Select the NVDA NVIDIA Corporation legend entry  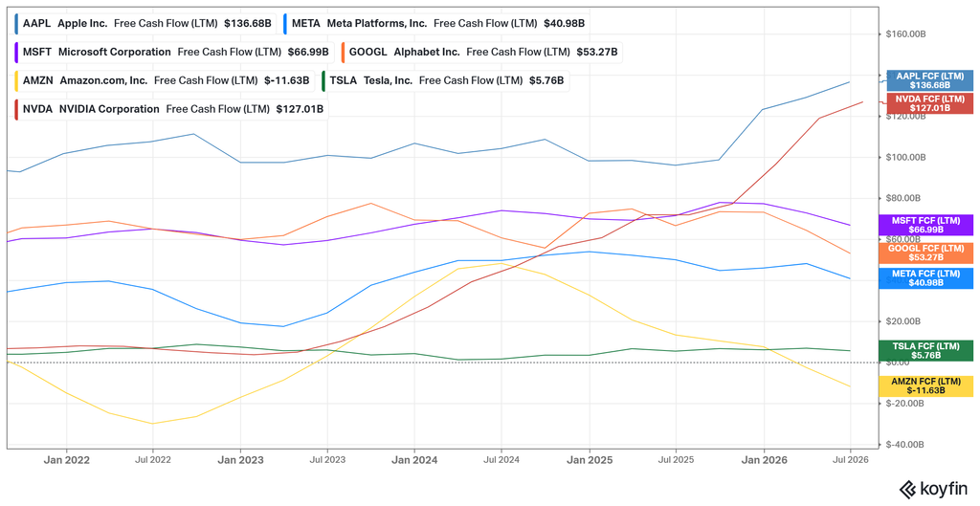pos(170,109)
